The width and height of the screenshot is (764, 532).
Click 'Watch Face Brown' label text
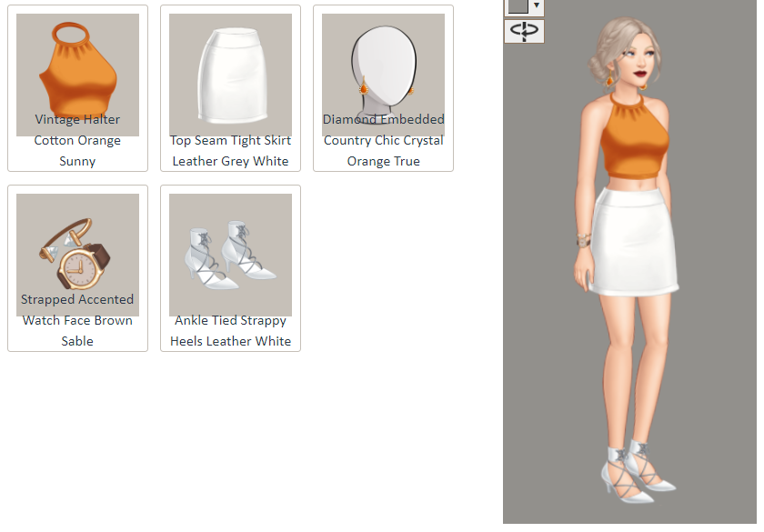(77, 320)
